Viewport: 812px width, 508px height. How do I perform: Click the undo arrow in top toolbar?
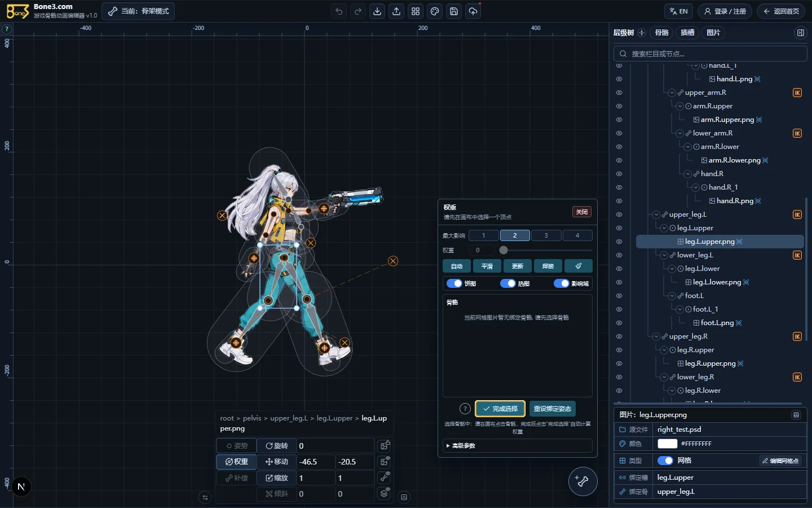tap(339, 11)
